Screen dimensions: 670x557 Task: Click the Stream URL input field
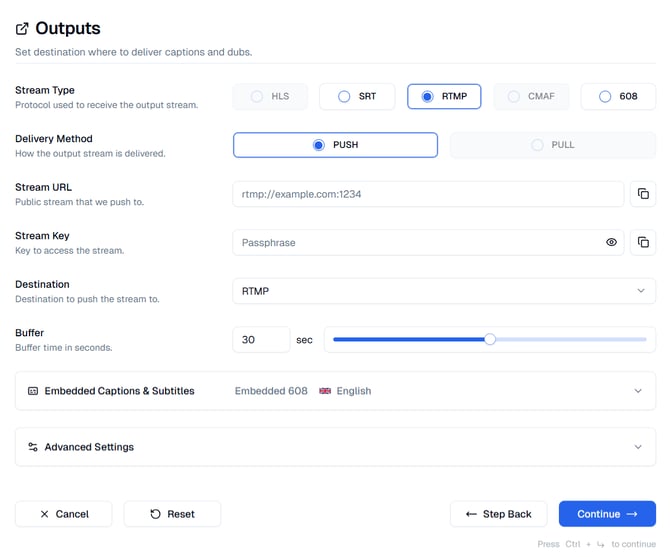click(428, 194)
